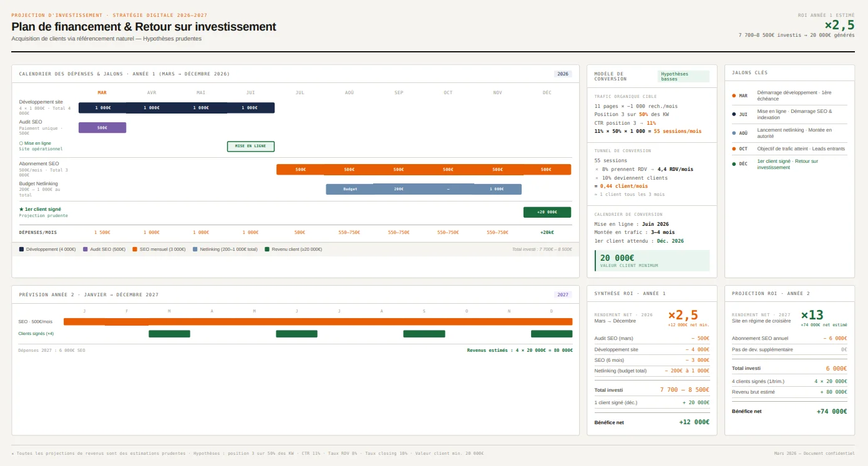Click the Netlinking bar segment labeled Budget
The width and height of the screenshot is (868, 466).
coord(350,189)
